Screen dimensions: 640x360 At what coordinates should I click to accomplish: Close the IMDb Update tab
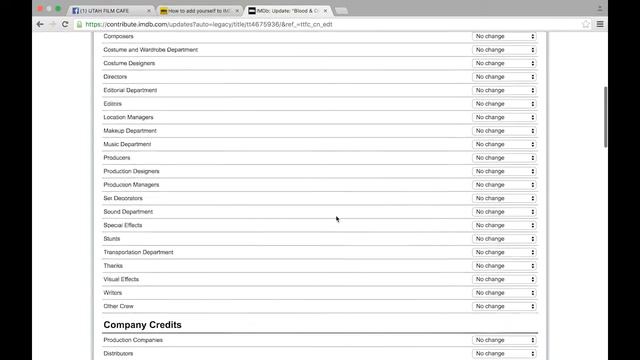[325, 11]
